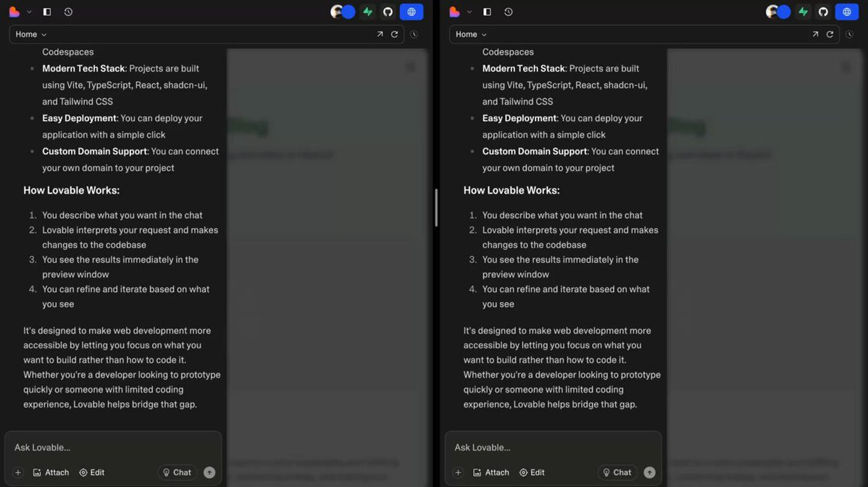This screenshot has height=487, width=868.
Task: Open the Home route dropdown in left window
Action: coord(31,34)
